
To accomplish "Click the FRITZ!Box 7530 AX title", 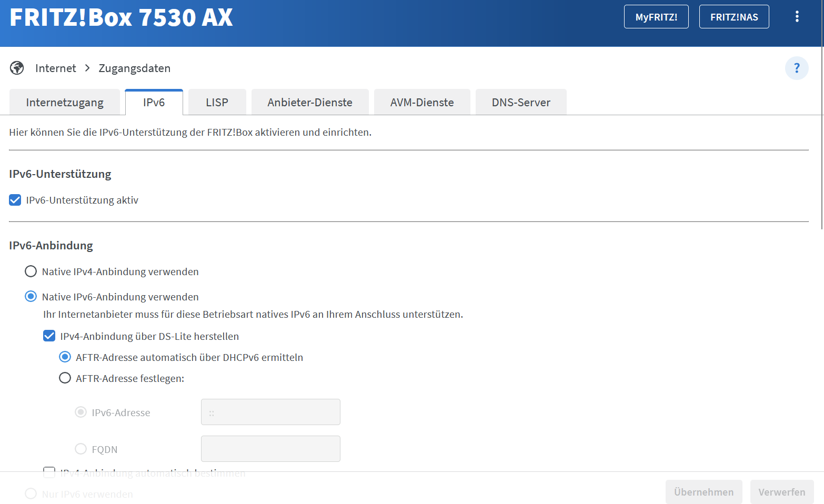I will tap(121, 17).
